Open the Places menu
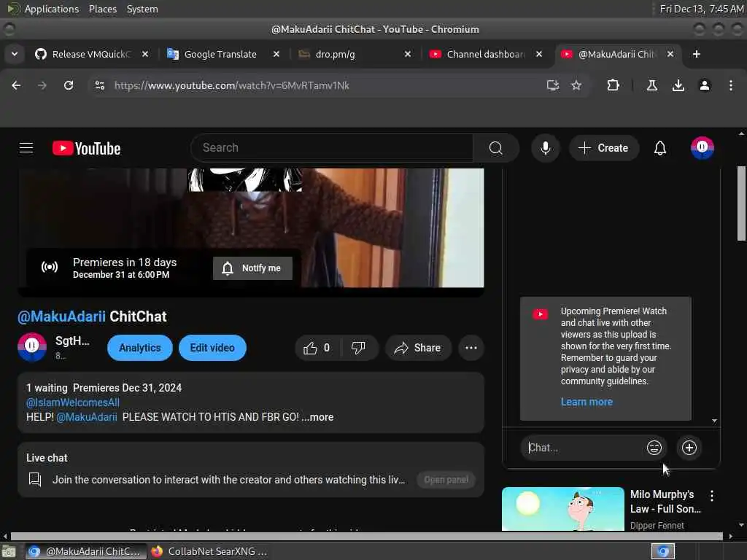The width and height of the screenshot is (747, 560). click(x=102, y=9)
